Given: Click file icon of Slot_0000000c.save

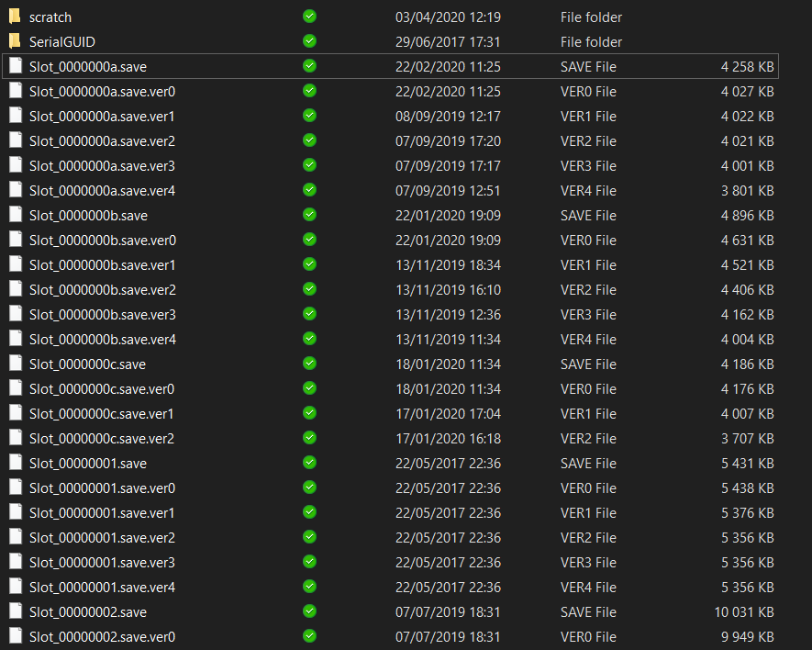Looking at the screenshot, I should [x=16, y=364].
